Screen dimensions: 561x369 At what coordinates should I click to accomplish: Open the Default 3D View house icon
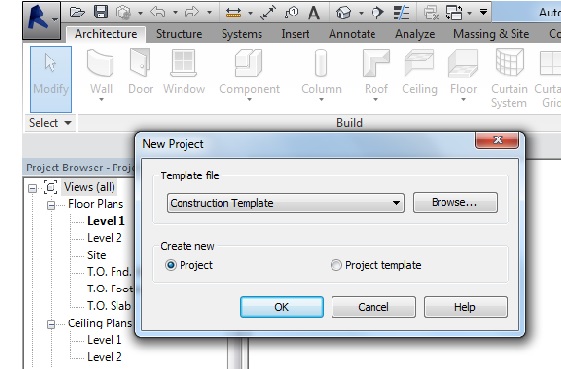coord(343,13)
